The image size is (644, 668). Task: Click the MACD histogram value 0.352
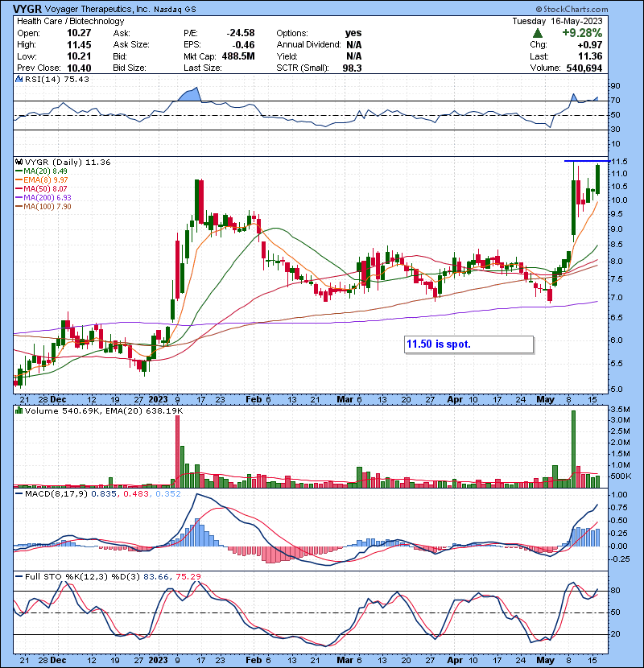(168, 494)
